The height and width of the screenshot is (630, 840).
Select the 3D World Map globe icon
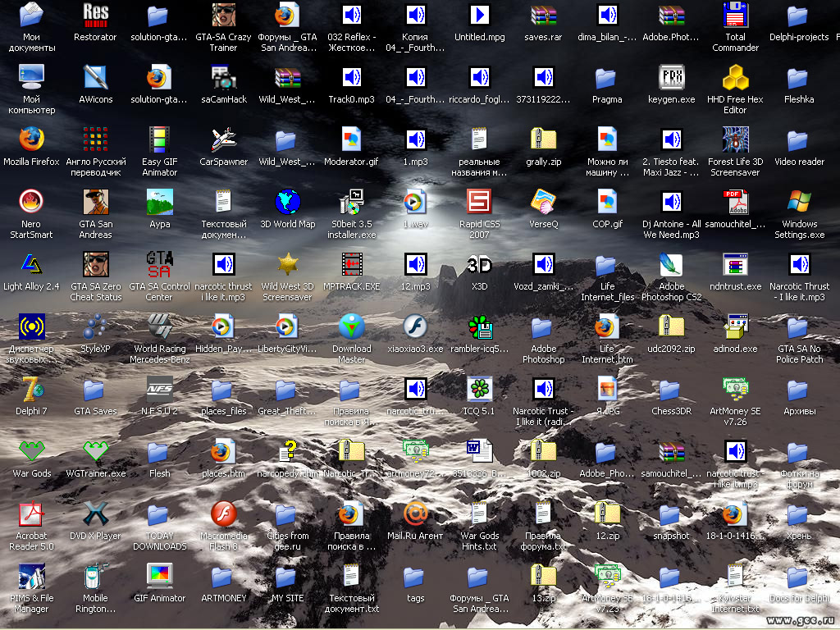tap(288, 202)
